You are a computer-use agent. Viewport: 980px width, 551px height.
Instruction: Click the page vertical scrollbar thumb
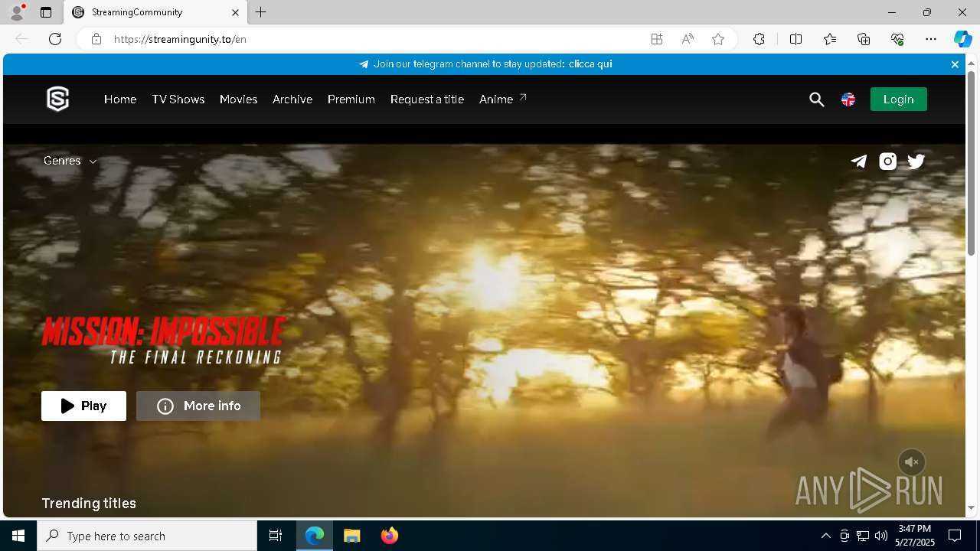pos(971,163)
